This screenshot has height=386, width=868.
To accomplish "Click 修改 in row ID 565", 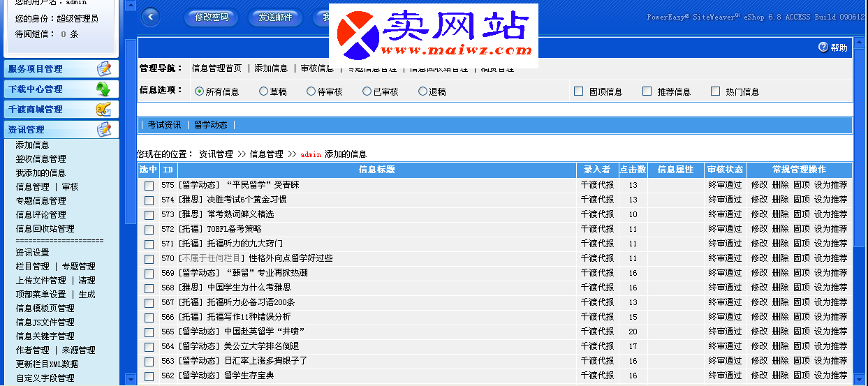I will point(759,332).
